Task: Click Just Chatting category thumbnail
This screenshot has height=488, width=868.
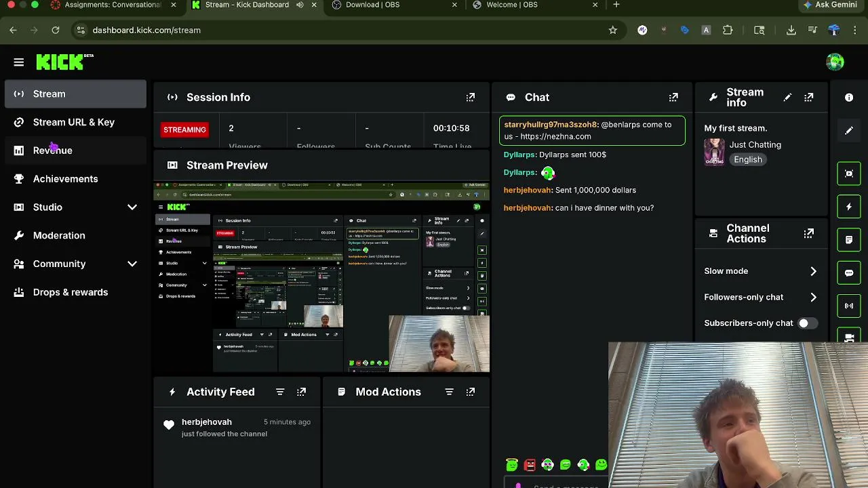Action: 714,152
